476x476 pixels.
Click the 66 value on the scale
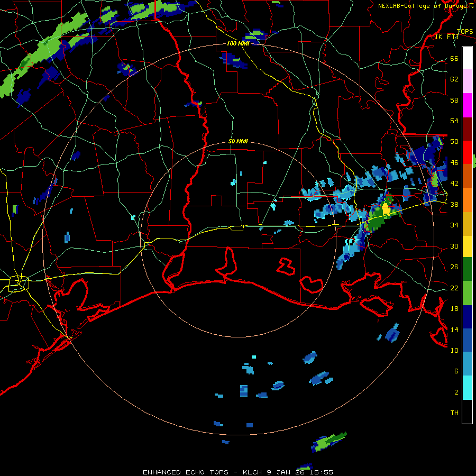pos(454,59)
